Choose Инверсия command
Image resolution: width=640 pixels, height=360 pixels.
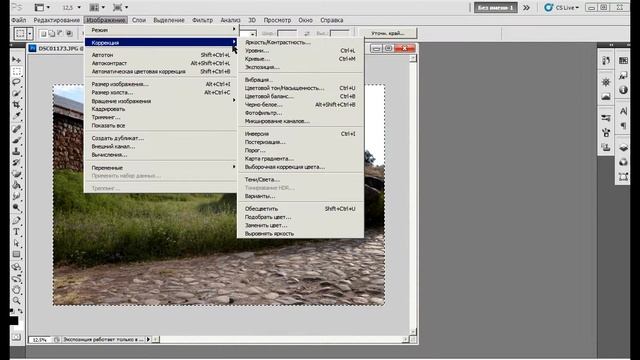[x=300, y=134]
